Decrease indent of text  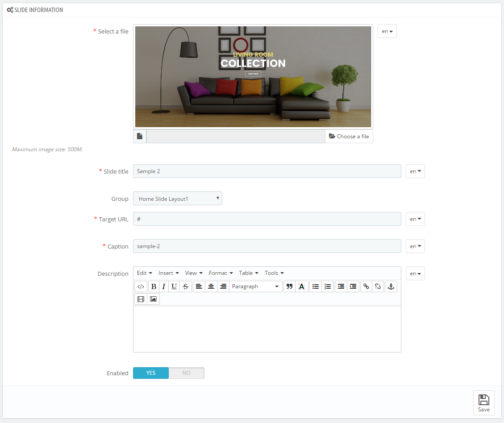(341, 286)
